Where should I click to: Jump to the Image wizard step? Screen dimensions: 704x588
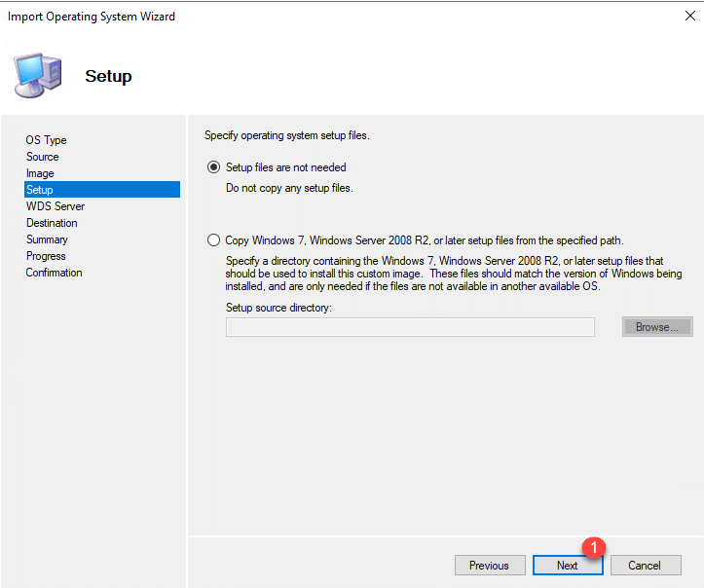coord(40,173)
